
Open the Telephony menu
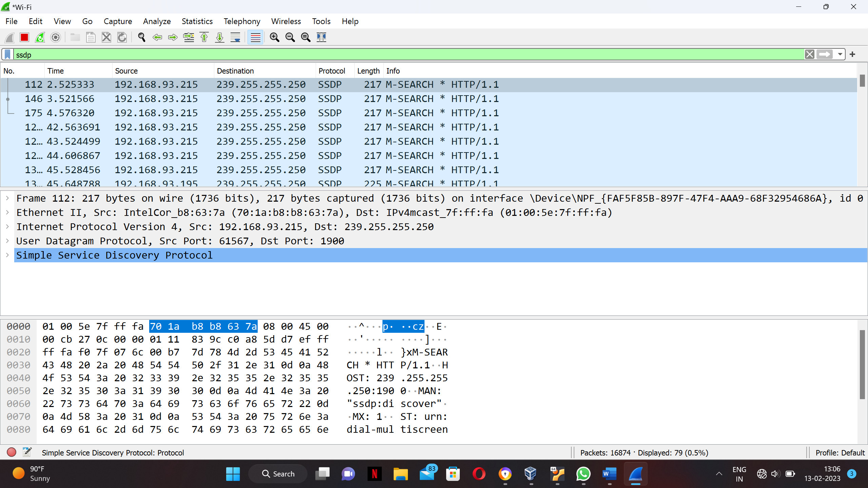241,21
